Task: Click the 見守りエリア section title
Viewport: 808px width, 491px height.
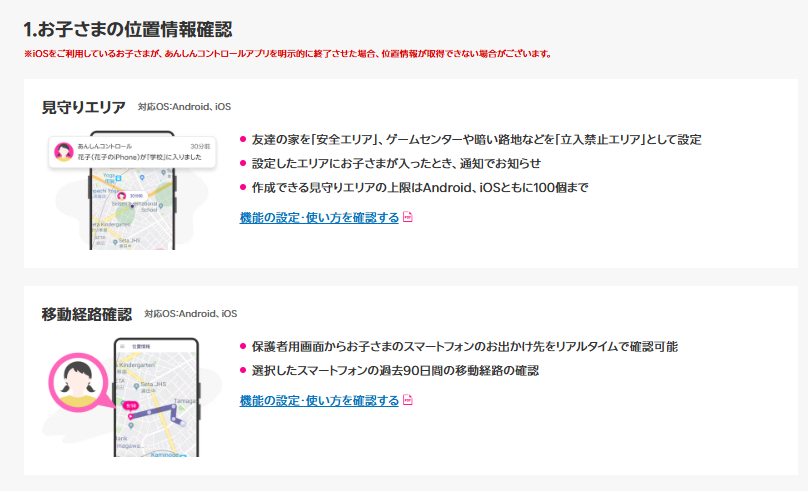Action: (x=83, y=107)
